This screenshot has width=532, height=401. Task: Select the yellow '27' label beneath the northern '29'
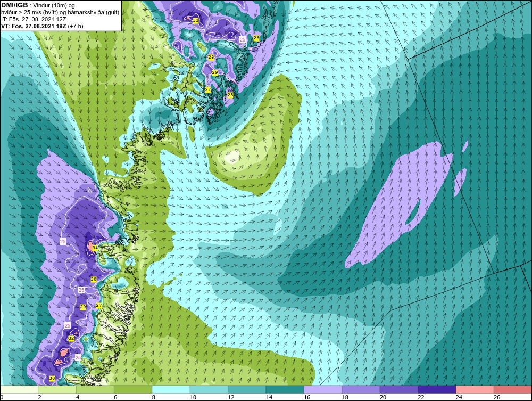tap(208, 89)
